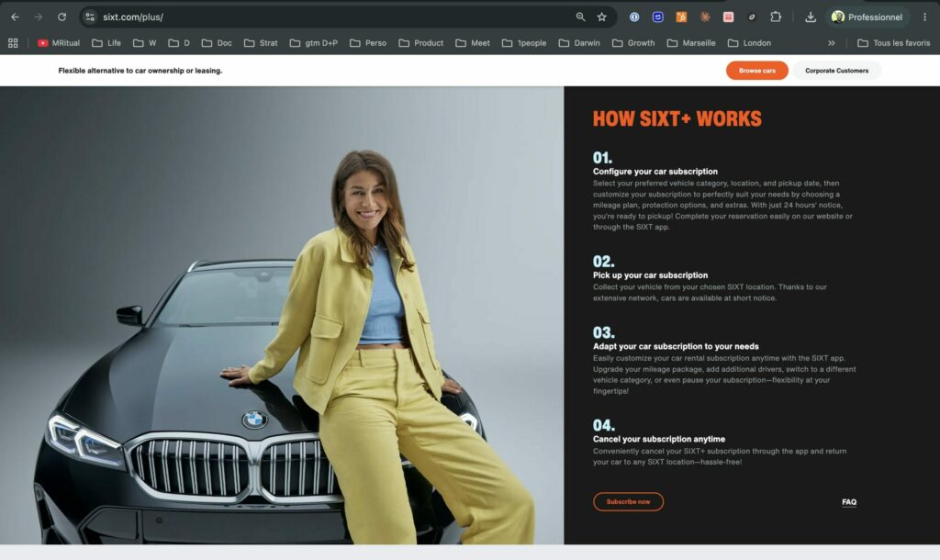
Task: Click the Subscribe now button
Action: pyautogui.click(x=628, y=502)
